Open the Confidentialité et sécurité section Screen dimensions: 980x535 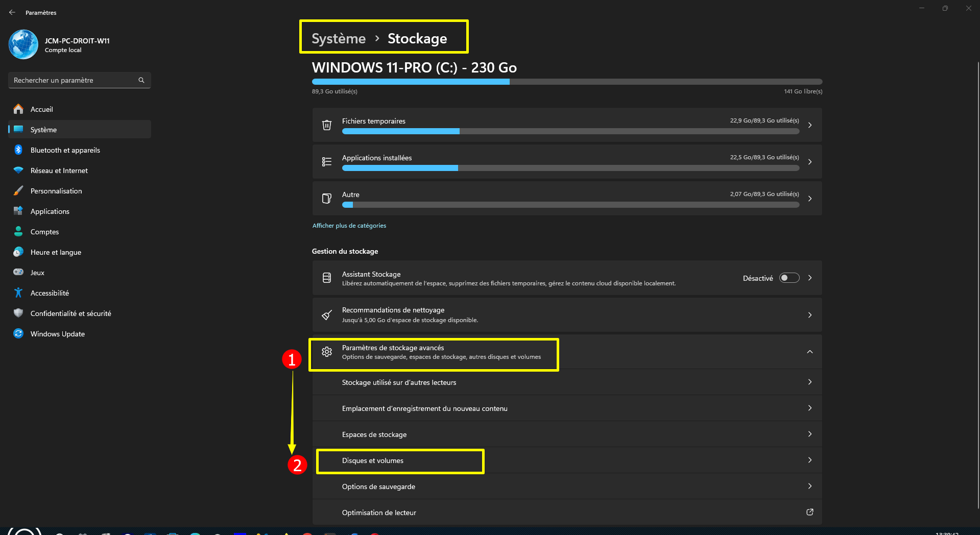click(x=70, y=313)
